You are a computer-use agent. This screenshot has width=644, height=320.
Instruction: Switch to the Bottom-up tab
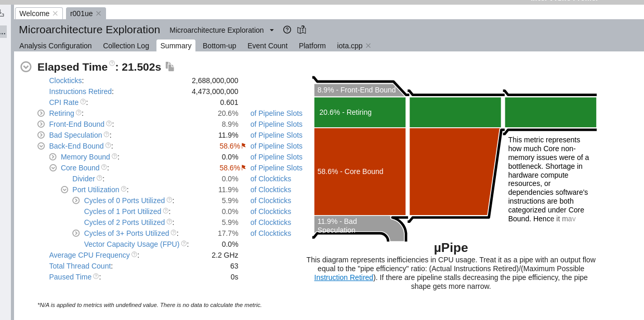[219, 46]
